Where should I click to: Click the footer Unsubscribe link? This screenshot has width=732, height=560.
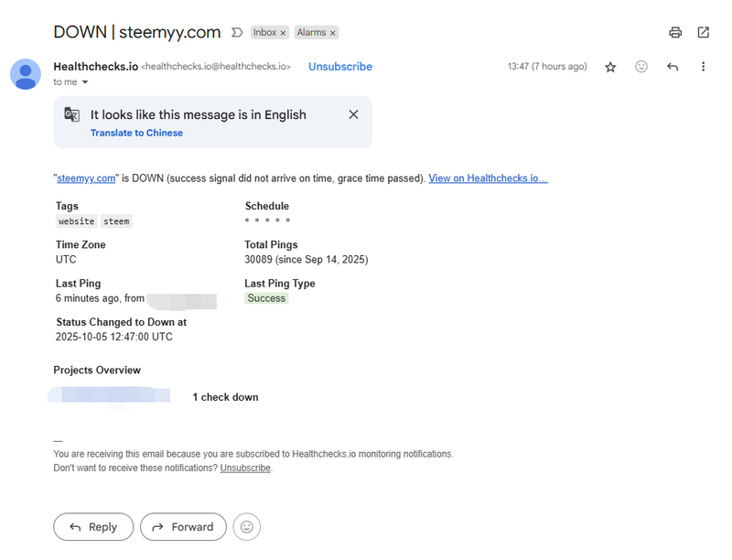pyautogui.click(x=245, y=468)
